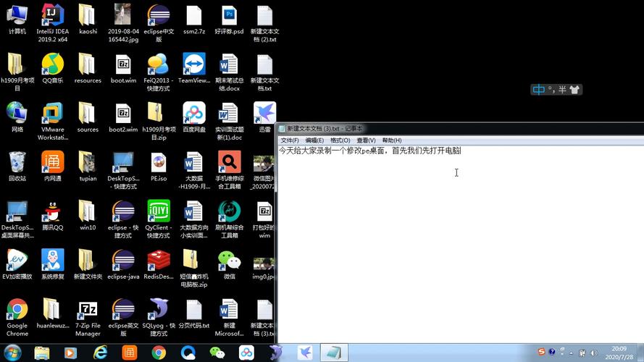Viewport: 644px width, 362px height.
Task: Click the Google Chrome desktop shortcut
Action: coord(17,318)
